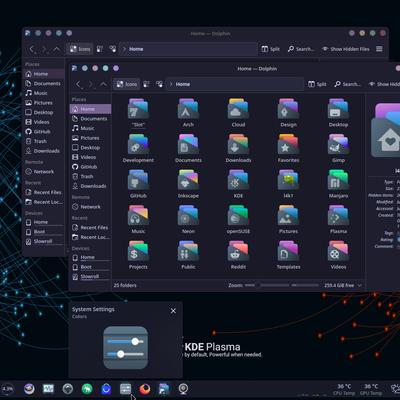Click the System Settings sliders thumbnail in popup
The width and height of the screenshot is (400, 400).
tap(126, 348)
